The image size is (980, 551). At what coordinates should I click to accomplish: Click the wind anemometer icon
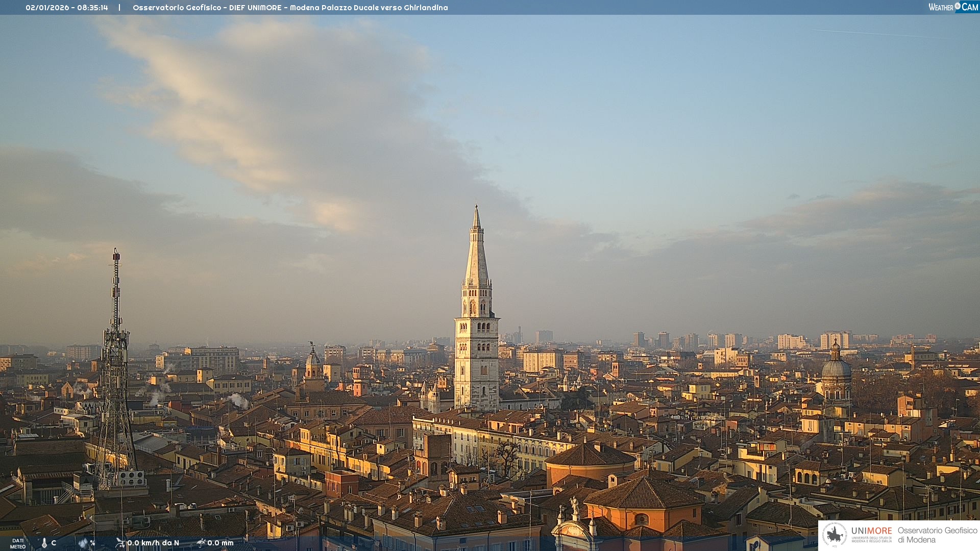pyautogui.click(x=120, y=543)
